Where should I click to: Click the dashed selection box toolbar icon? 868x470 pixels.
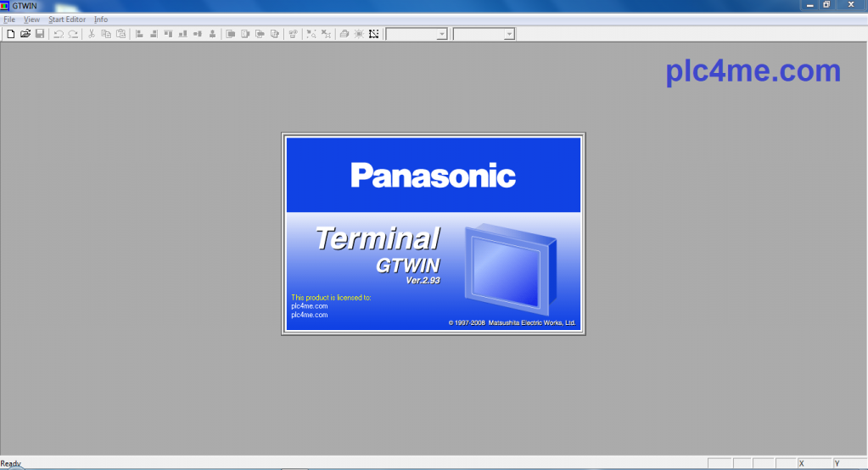(x=373, y=34)
